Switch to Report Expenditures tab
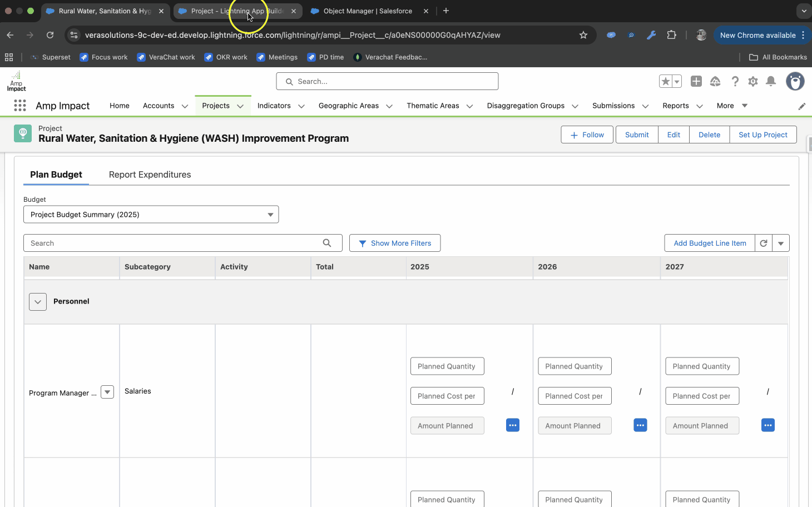This screenshot has height=507, width=812. (150, 175)
